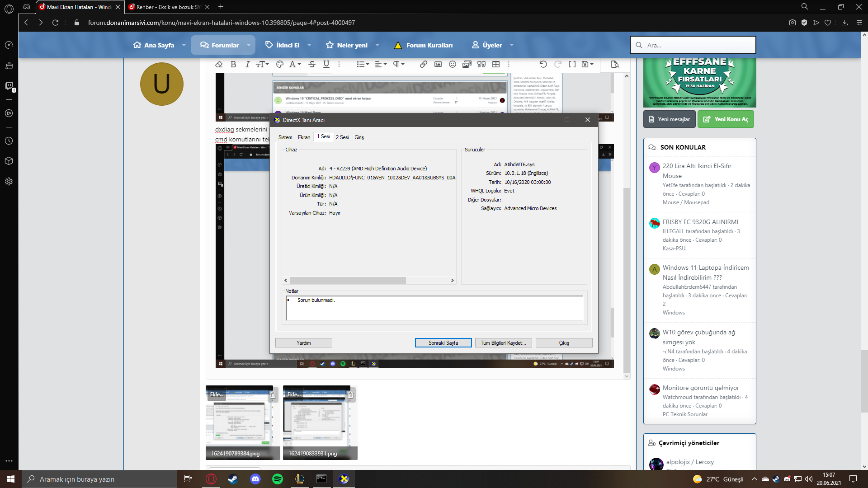Toggle strikethrough text formatting
Screen dimensions: 868x488
coord(312,64)
